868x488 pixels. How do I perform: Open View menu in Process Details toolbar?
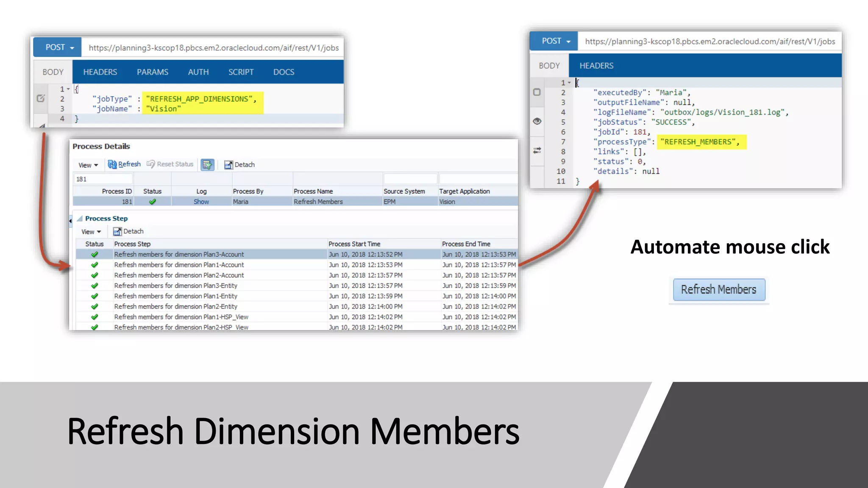pyautogui.click(x=88, y=165)
